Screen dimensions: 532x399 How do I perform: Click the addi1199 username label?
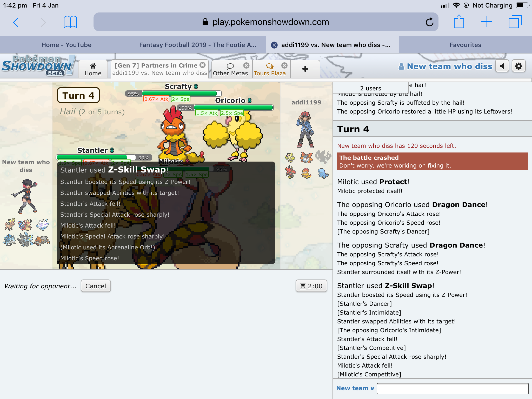(x=306, y=102)
